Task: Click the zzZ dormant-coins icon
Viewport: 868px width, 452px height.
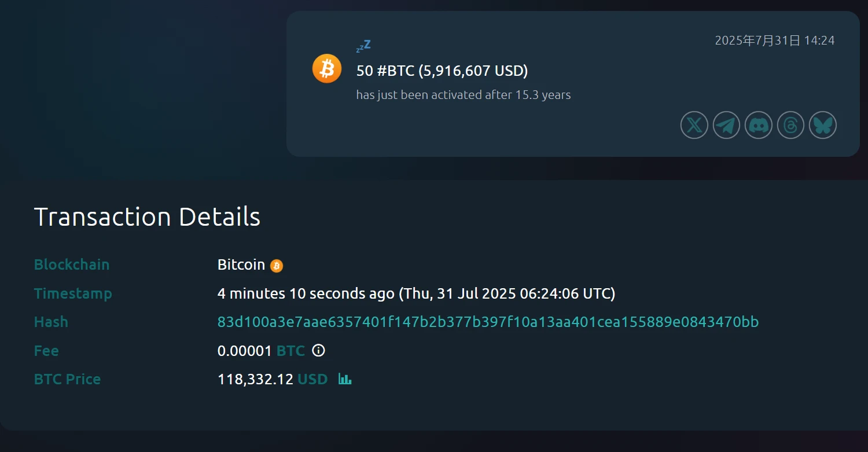Action: [x=362, y=45]
